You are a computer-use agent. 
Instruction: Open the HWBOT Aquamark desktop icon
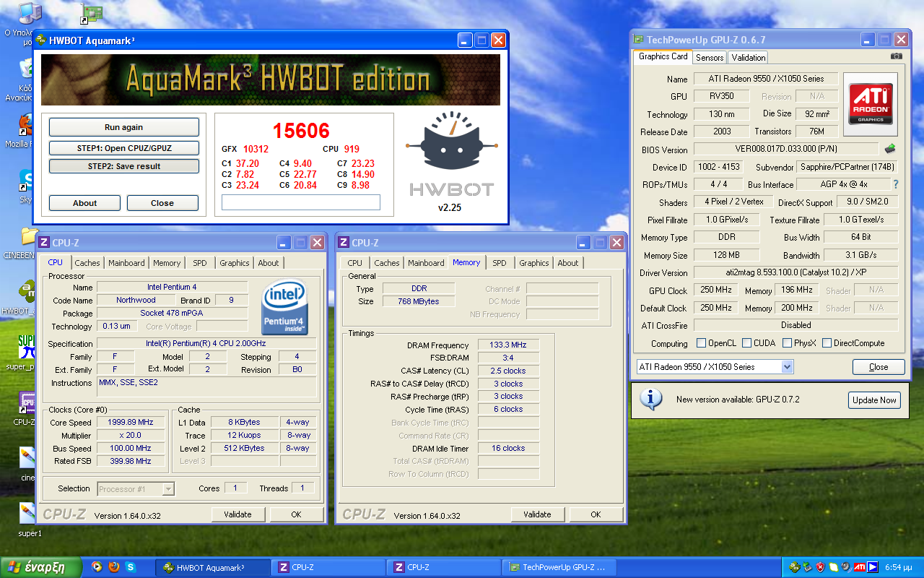27,290
